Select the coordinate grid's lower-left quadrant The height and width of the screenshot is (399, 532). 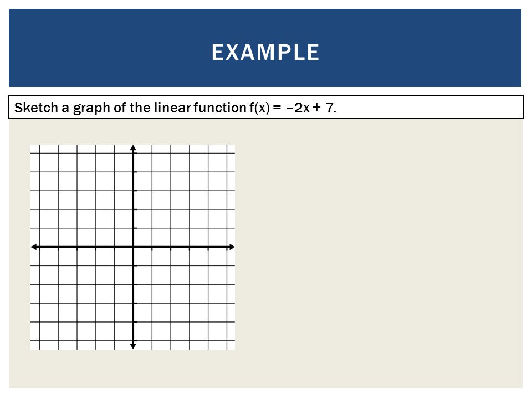tap(81, 299)
